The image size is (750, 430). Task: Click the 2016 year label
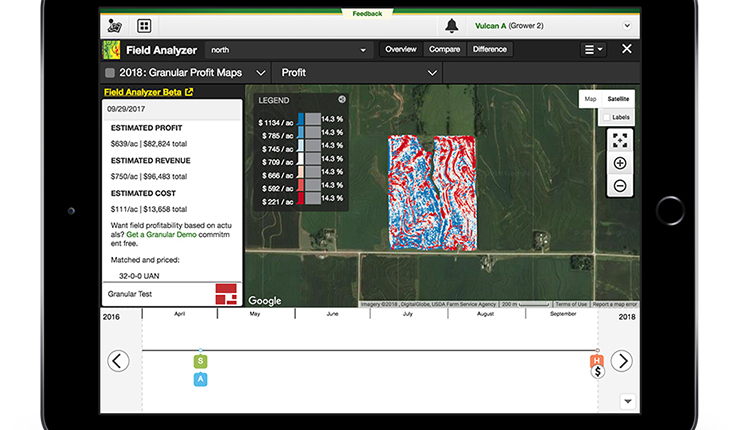(111, 317)
